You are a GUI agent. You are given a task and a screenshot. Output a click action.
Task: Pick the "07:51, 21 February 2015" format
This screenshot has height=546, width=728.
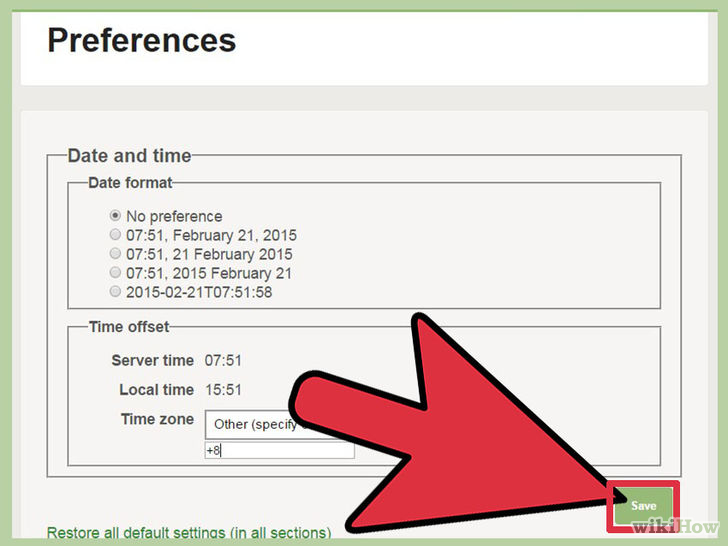tap(115, 254)
